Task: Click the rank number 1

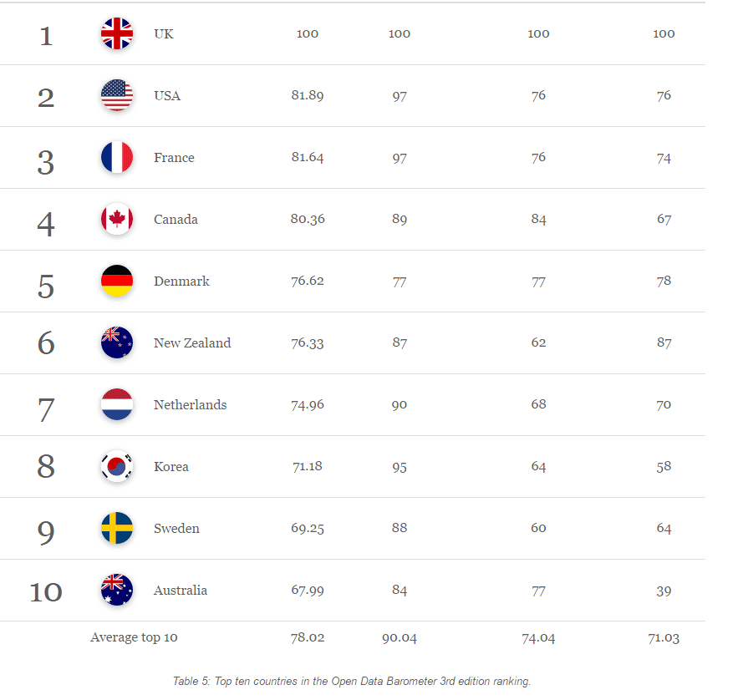Action: tap(46, 36)
